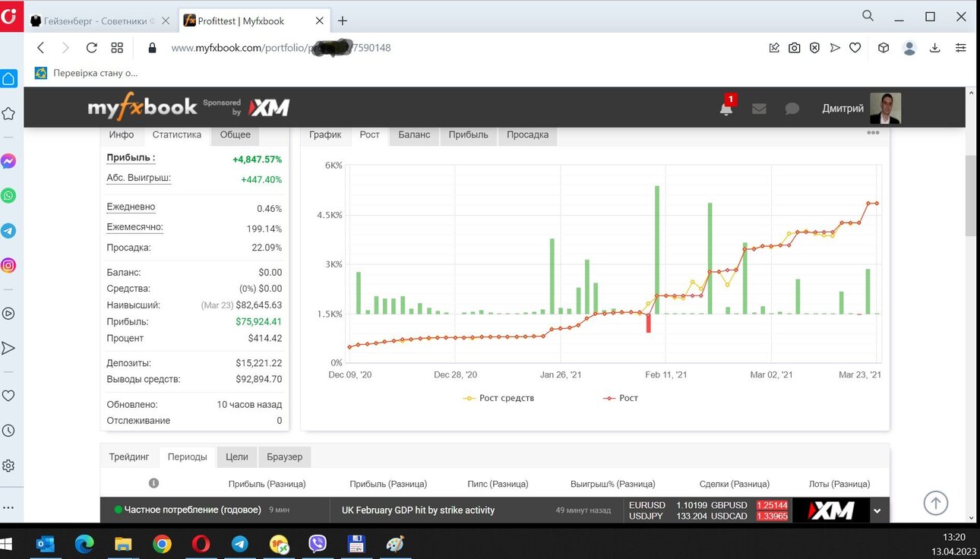Toggle the Рост средств legend series
980x559 pixels.
tap(498, 398)
